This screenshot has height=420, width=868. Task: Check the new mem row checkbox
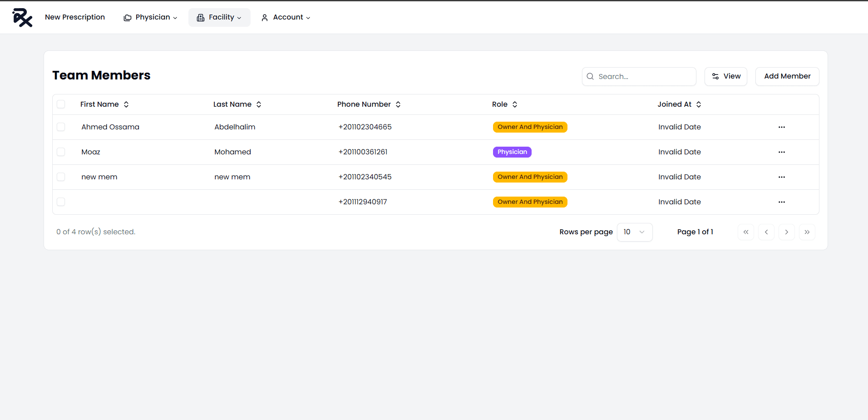coord(61,177)
